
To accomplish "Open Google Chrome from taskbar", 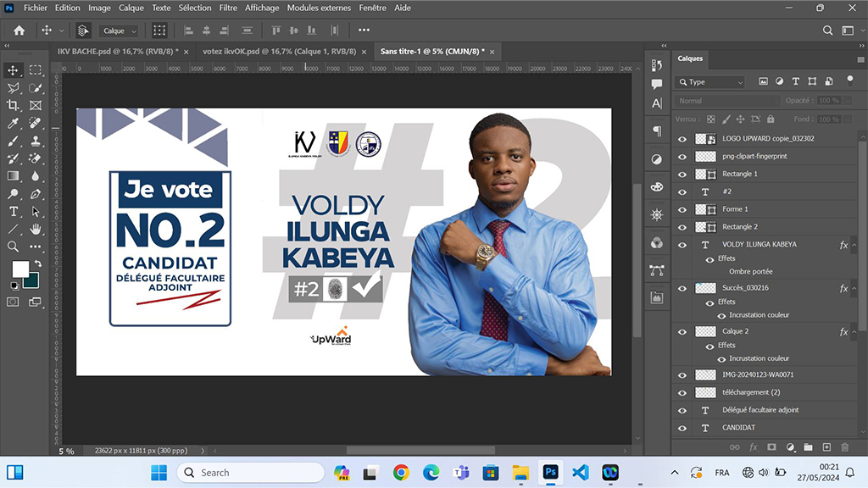I will pos(401,473).
